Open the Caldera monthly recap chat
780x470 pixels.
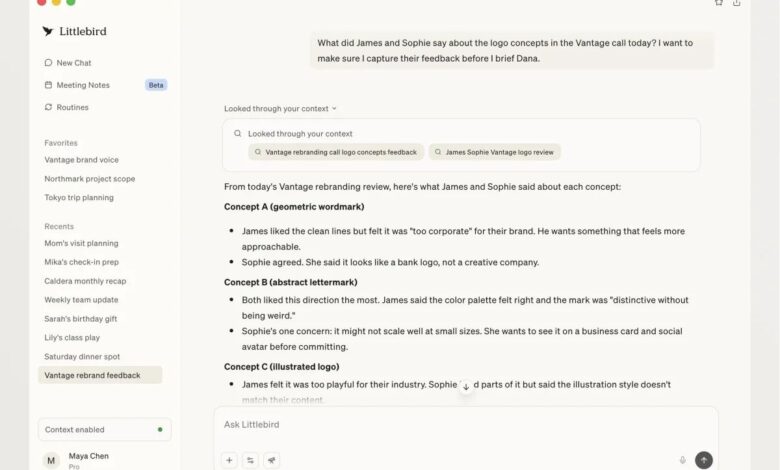85,281
